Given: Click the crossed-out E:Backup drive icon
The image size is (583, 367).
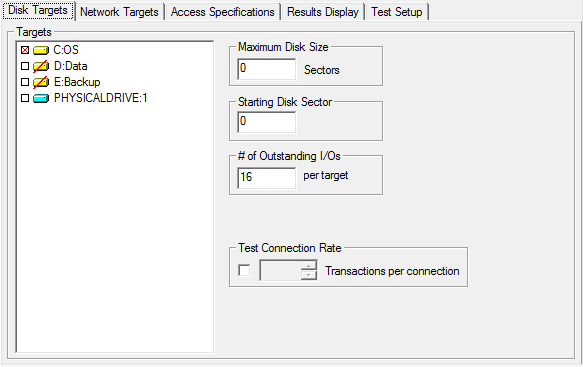Looking at the screenshot, I should click(x=41, y=82).
